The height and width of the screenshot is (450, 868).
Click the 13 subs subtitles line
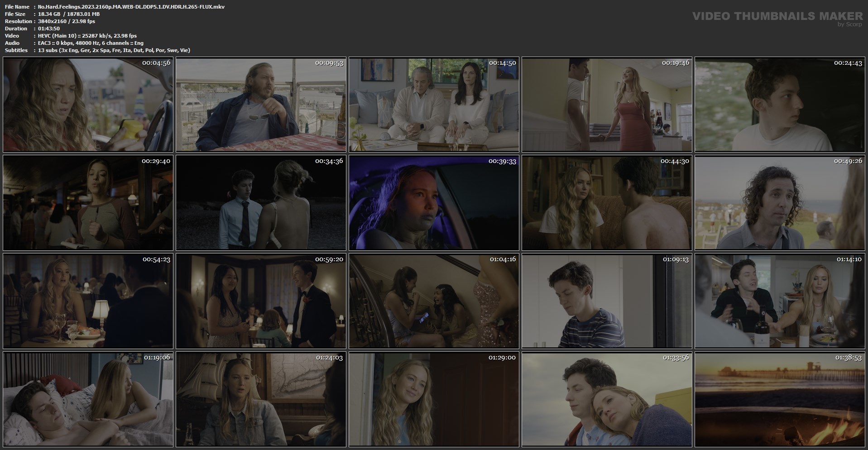[x=114, y=50]
